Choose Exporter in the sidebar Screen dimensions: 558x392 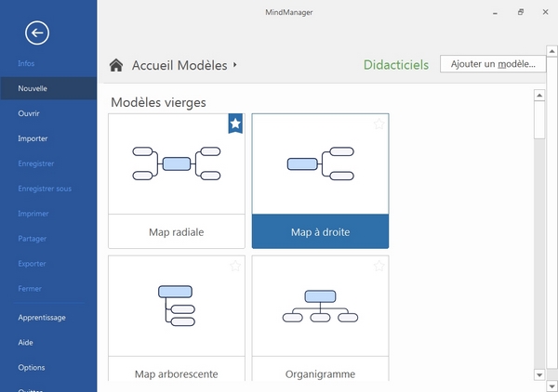(x=32, y=264)
